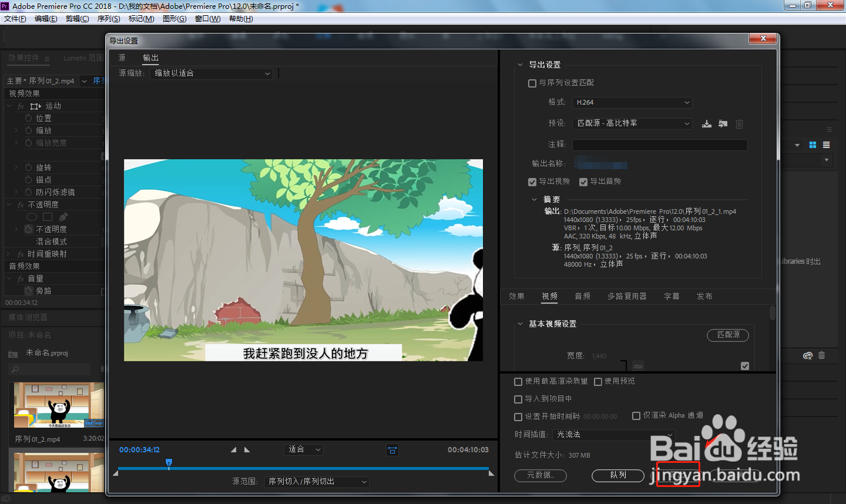Enable 仅渲染 Alpha 通道 checkbox

coord(636,416)
